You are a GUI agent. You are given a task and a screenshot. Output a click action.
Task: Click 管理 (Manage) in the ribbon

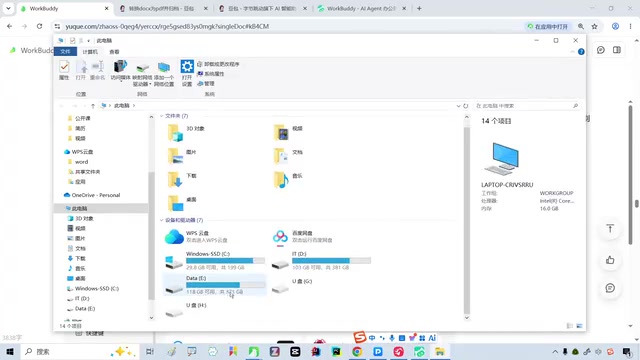pyautogui.click(x=206, y=83)
